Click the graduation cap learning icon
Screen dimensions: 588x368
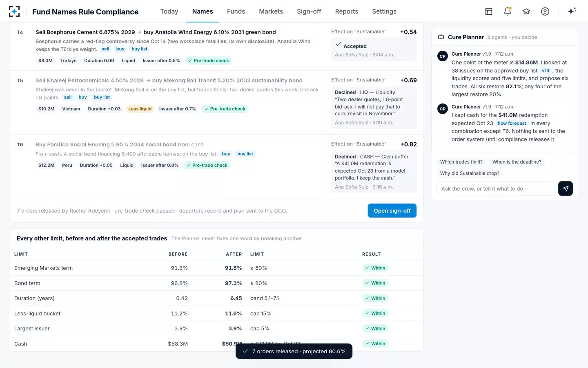click(526, 11)
